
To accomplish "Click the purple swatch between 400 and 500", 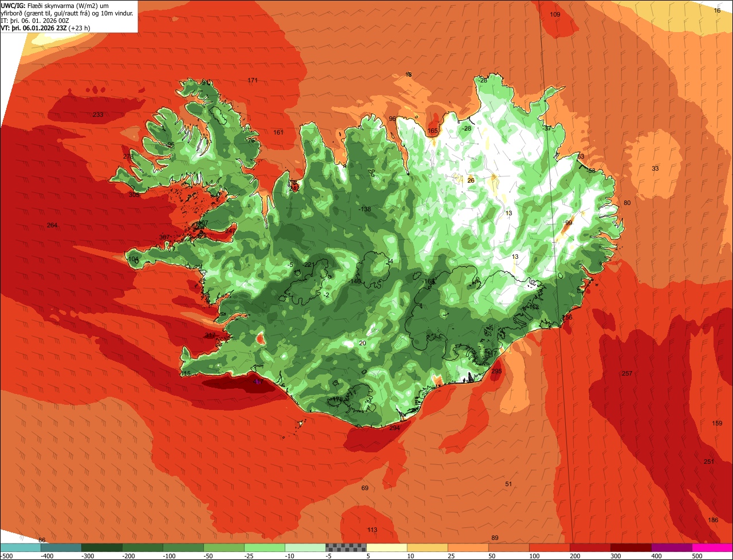I will coord(671,547).
